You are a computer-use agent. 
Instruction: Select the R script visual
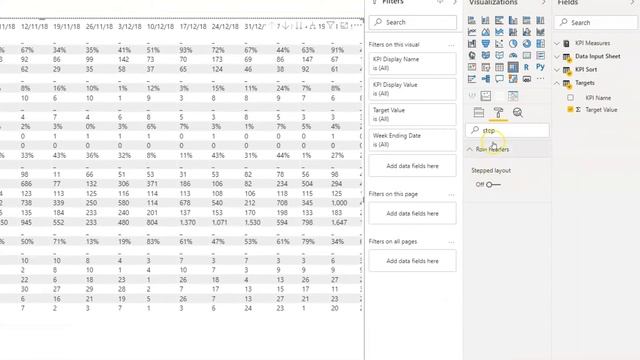click(527, 67)
